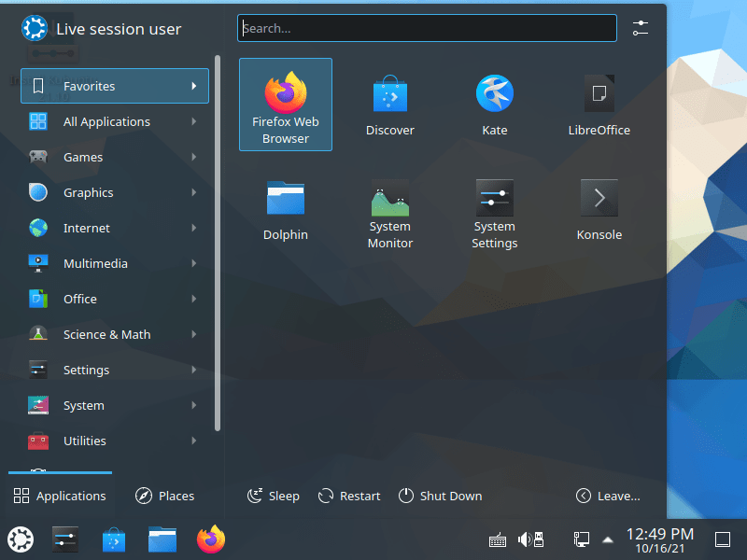Open the volume speaker tray icon

(x=524, y=539)
